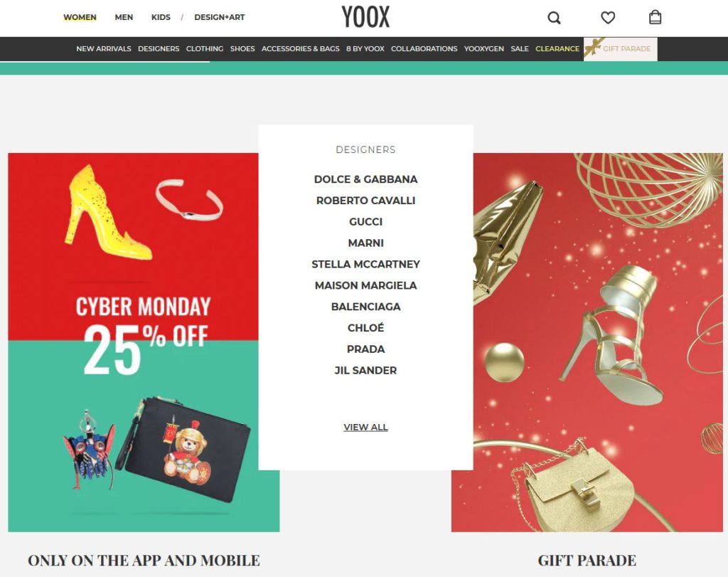The image size is (728, 577).
Task: Select the Gucci designer link
Action: pyautogui.click(x=366, y=221)
